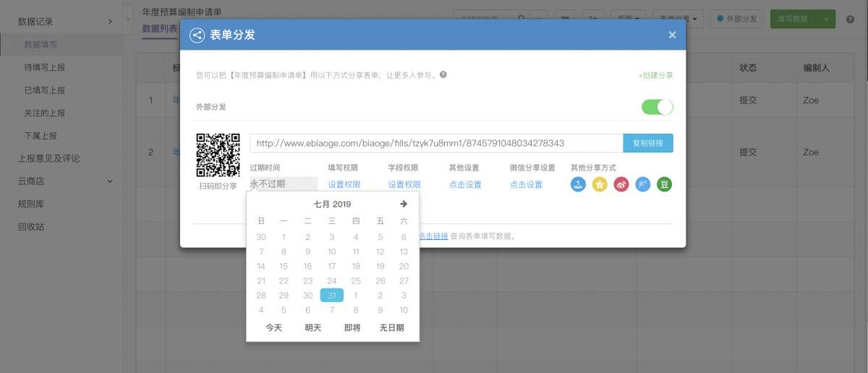Open 点击设置 under 其他设置
The image size is (868, 373).
click(465, 184)
